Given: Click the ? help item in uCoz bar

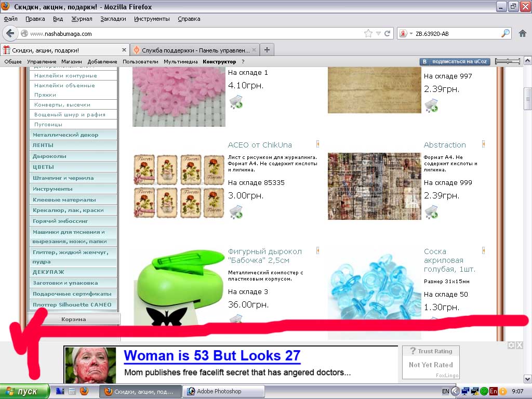Looking at the screenshot, I should pos(243,61).
